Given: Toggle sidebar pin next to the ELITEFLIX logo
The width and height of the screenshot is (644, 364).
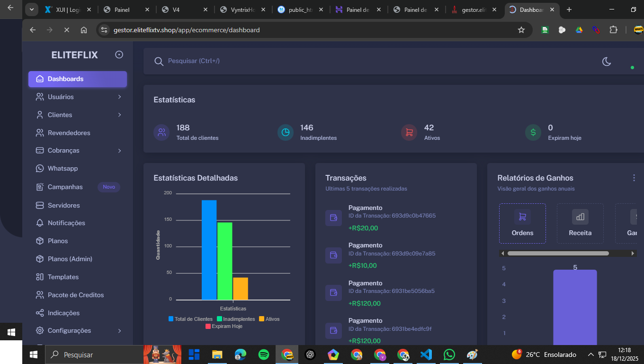Looking at the screenshot, I should pos(119,55).
